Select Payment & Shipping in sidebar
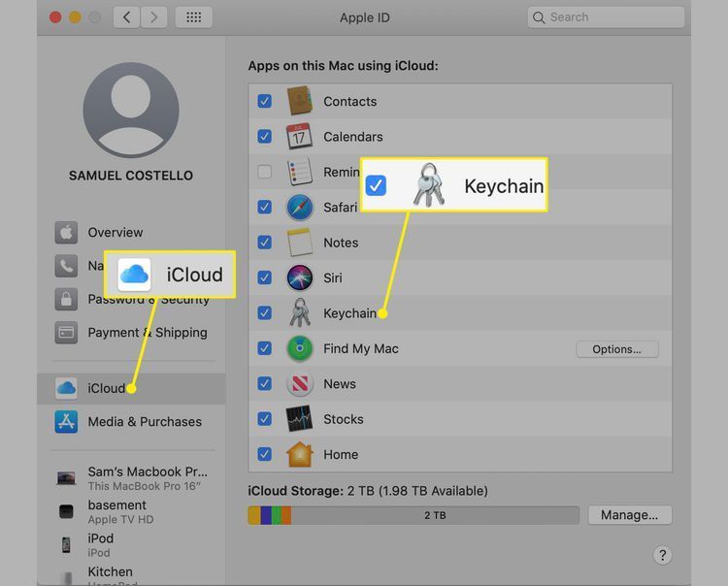This screenshot has height=586, width=728. [x=147, y=333]
